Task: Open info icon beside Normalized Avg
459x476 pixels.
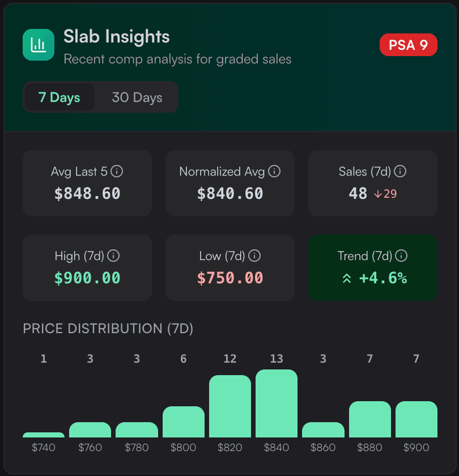Action: (x=274, y=171)
